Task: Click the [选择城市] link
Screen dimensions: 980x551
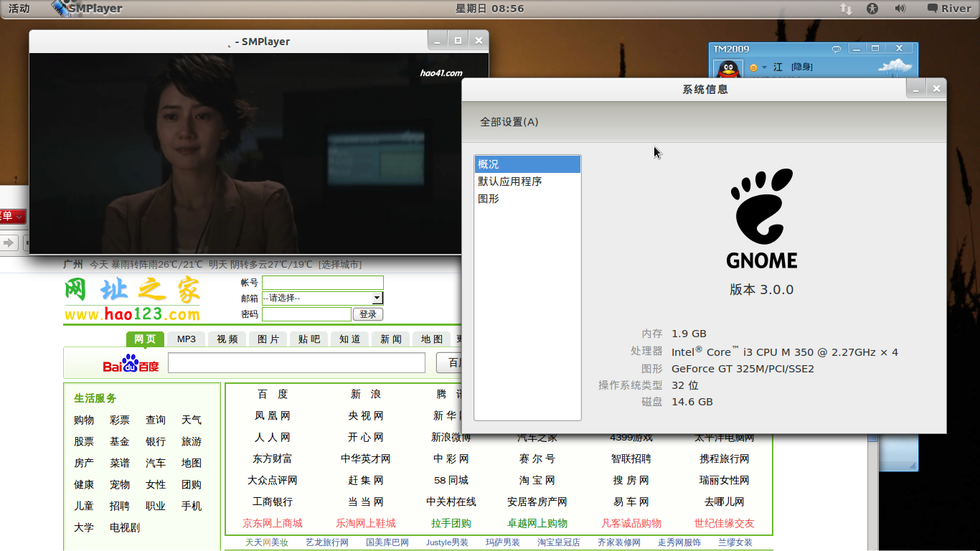Action: pyautogui.click(x=340, y=264)
